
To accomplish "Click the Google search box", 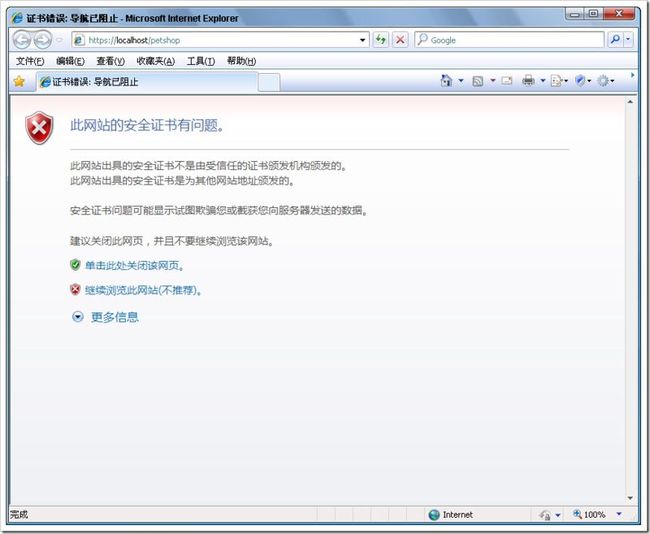I will point(509,40).
